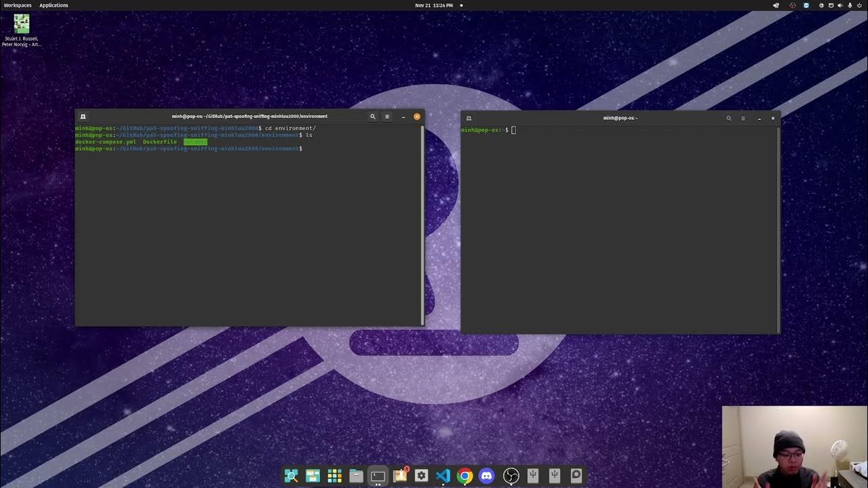
Task: Open the workspaces icon in dock
Action: click(313, 476)
